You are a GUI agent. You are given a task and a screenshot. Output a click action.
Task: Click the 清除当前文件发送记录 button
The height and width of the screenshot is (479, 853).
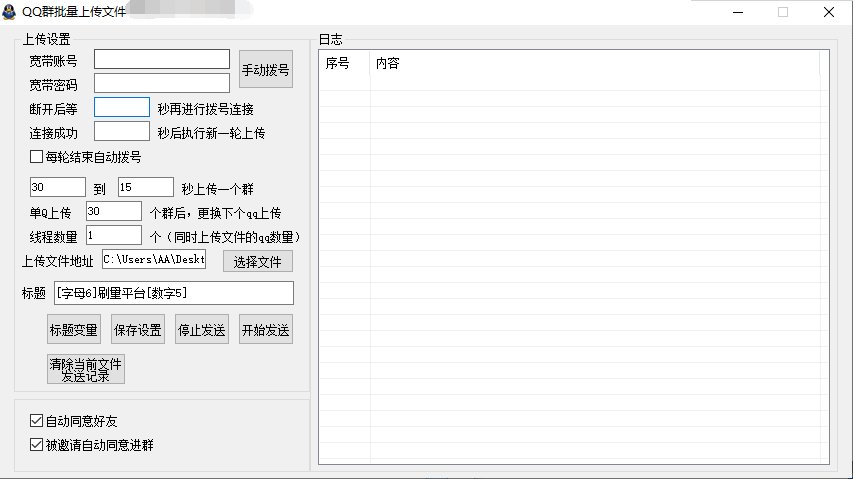(x=86, y=369)
